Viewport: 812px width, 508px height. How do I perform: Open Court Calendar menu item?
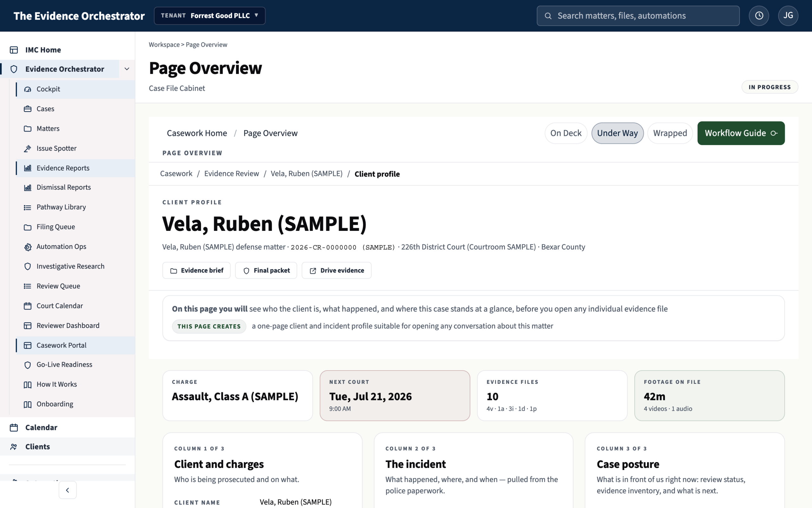click(x=75, y=306)
